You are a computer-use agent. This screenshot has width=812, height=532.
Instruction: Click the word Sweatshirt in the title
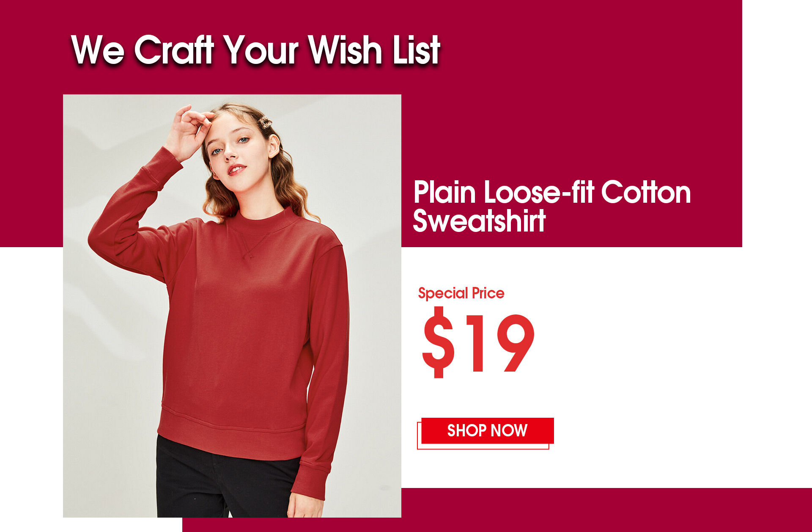coord(479,221)
